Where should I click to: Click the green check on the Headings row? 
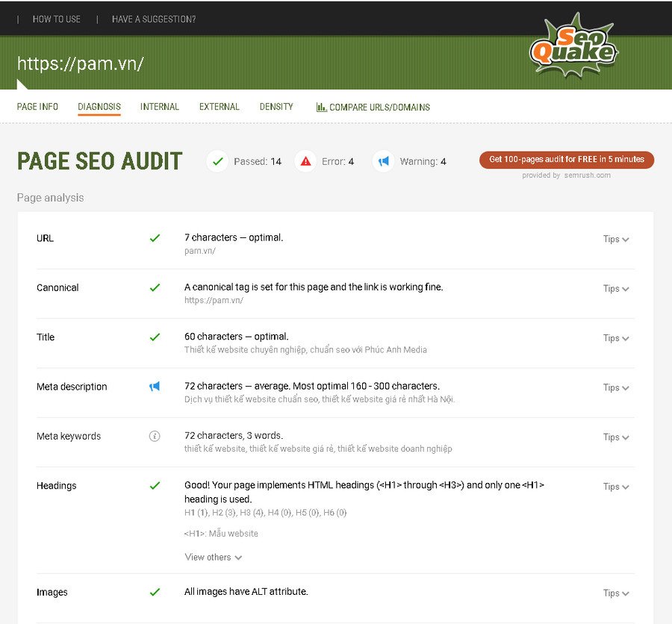(155, 485)
